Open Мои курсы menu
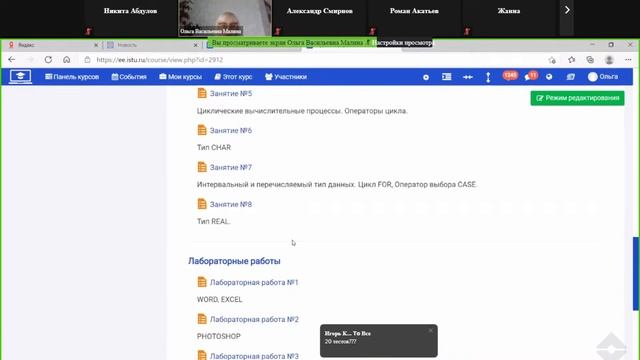Image resolution: width=640 pixels, height=360 pixels. pos(180,77)
